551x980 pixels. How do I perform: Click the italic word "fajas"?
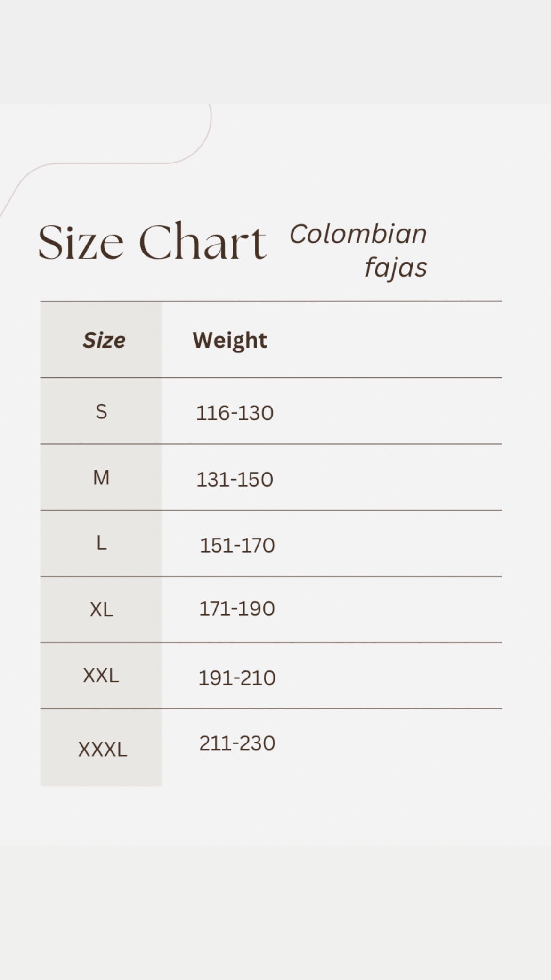(396, 268)
